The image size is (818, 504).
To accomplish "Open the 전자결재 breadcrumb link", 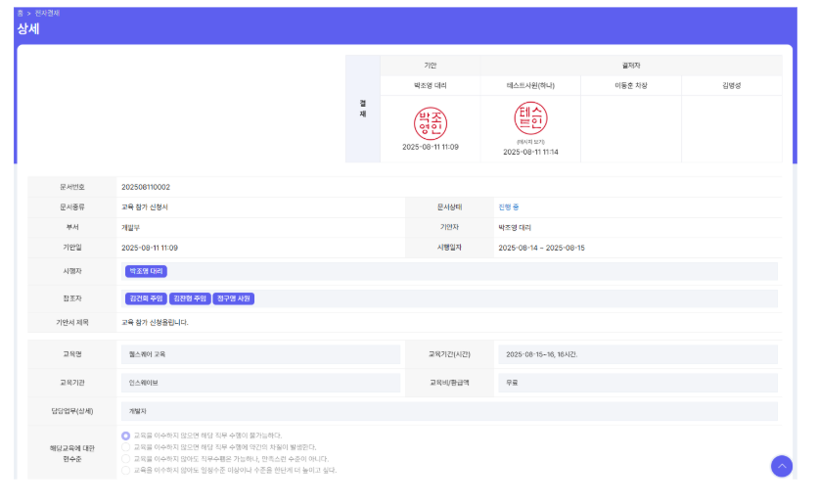I will (47, 13).
